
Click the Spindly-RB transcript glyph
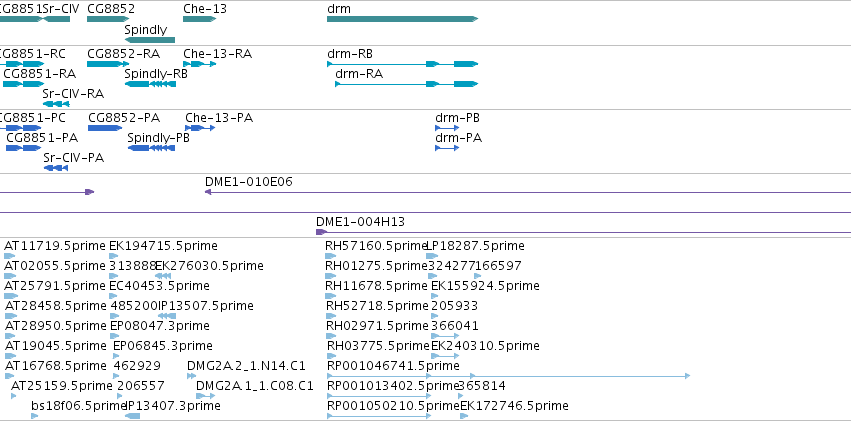click(150, 84)
